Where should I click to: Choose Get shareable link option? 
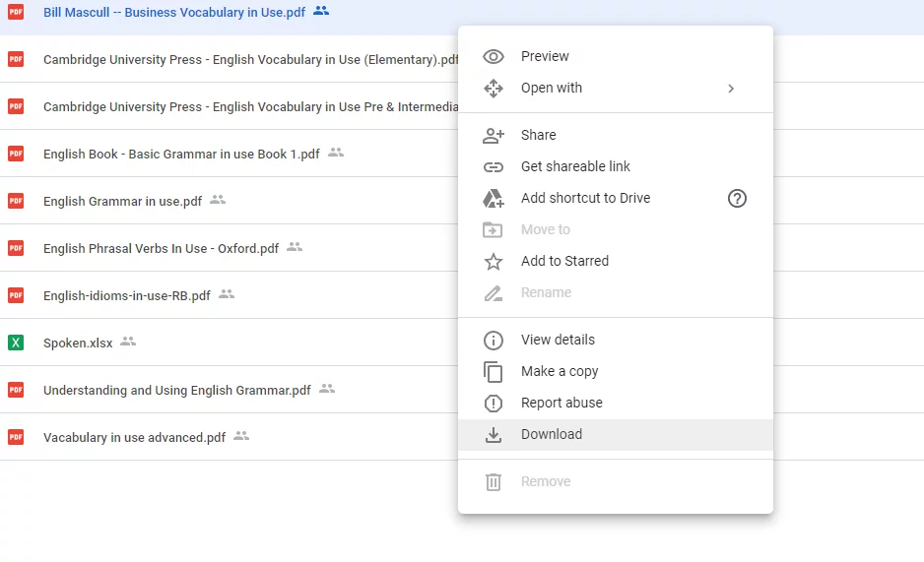point(575,167)
